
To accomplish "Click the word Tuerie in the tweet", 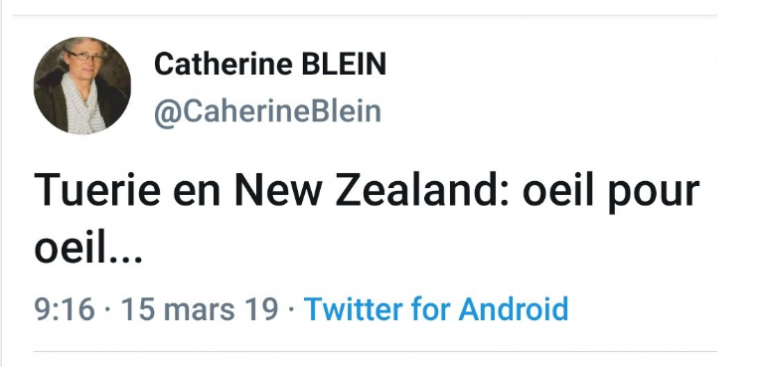I will pyautogui.click(x=98, y=191).
